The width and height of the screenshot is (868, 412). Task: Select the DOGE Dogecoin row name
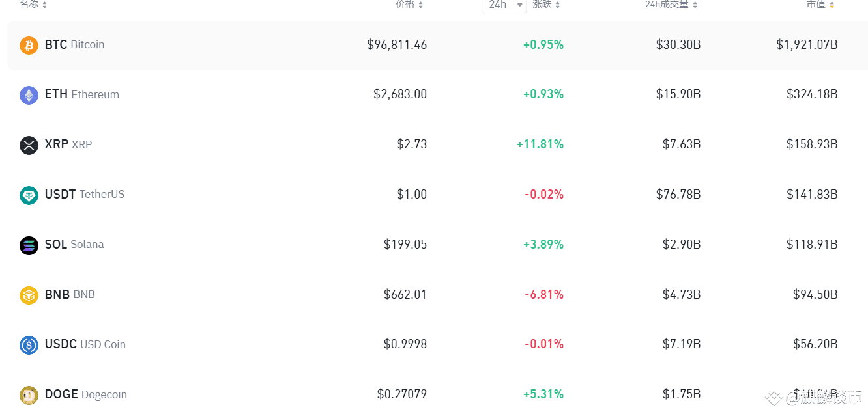86,394
